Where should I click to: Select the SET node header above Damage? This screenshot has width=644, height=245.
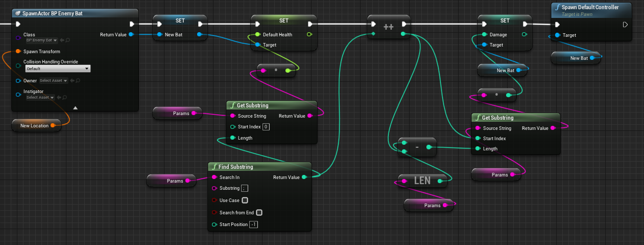505,20
